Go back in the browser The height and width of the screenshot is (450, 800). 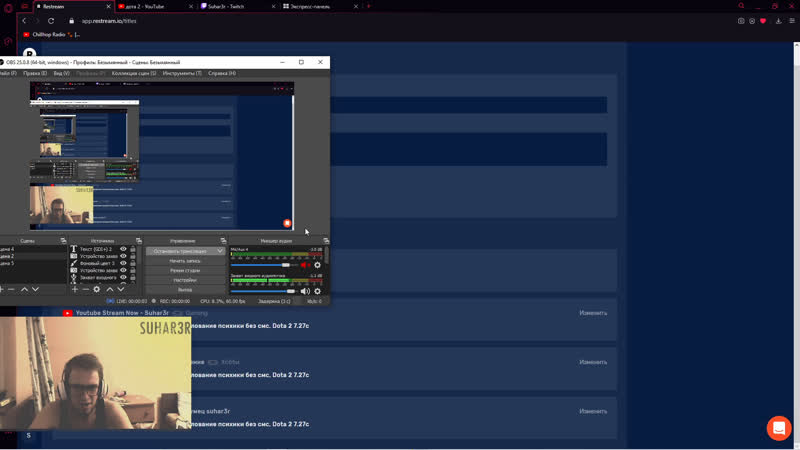(x=24, y=20)
